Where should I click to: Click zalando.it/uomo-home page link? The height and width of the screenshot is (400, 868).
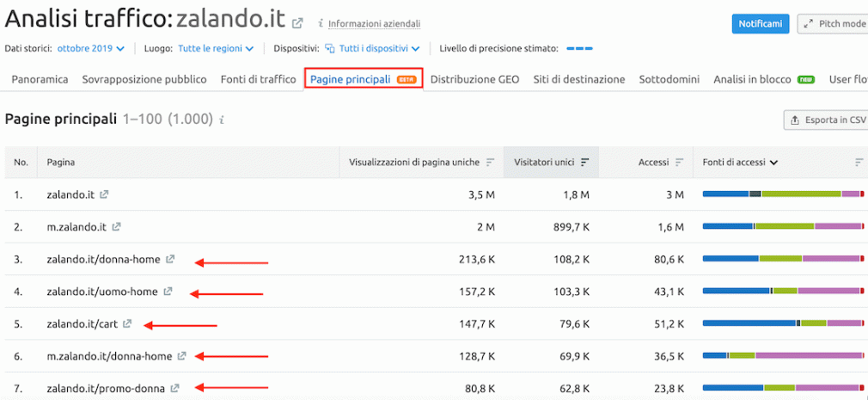(x=102, y=291)
